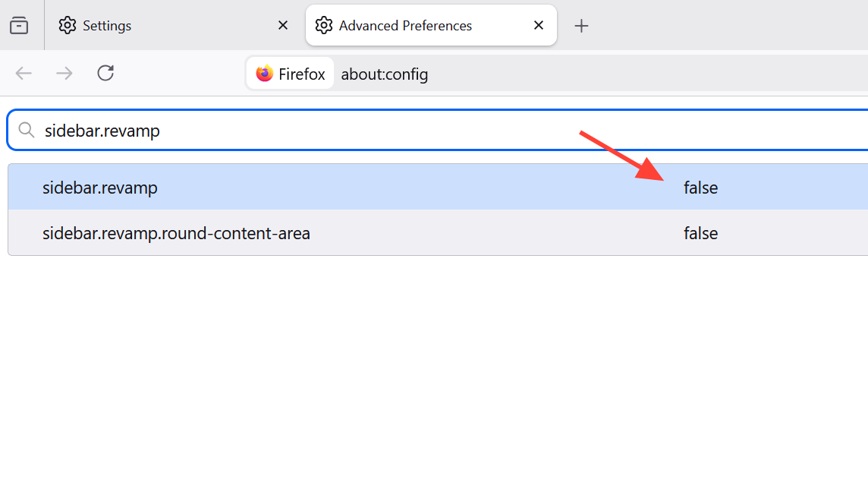Close the Settings tab
Screen dimensions: 868x489
(283, 26)
